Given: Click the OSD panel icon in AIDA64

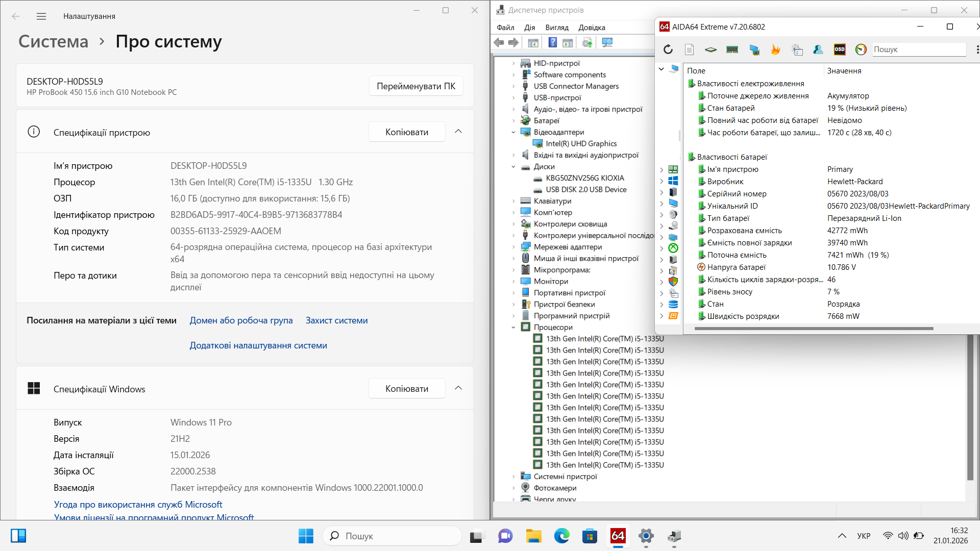Looking at the screenshot, I should (x=839, y=49).
